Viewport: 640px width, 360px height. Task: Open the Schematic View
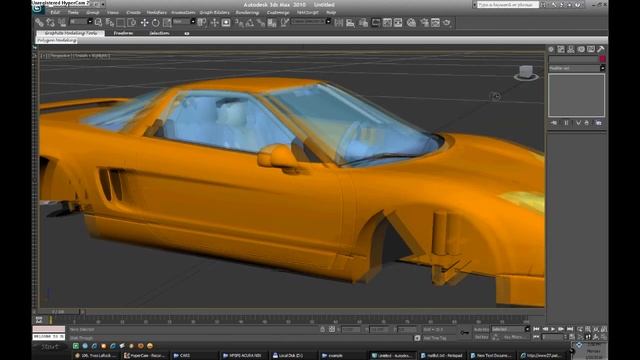click(x=398, y=22)
